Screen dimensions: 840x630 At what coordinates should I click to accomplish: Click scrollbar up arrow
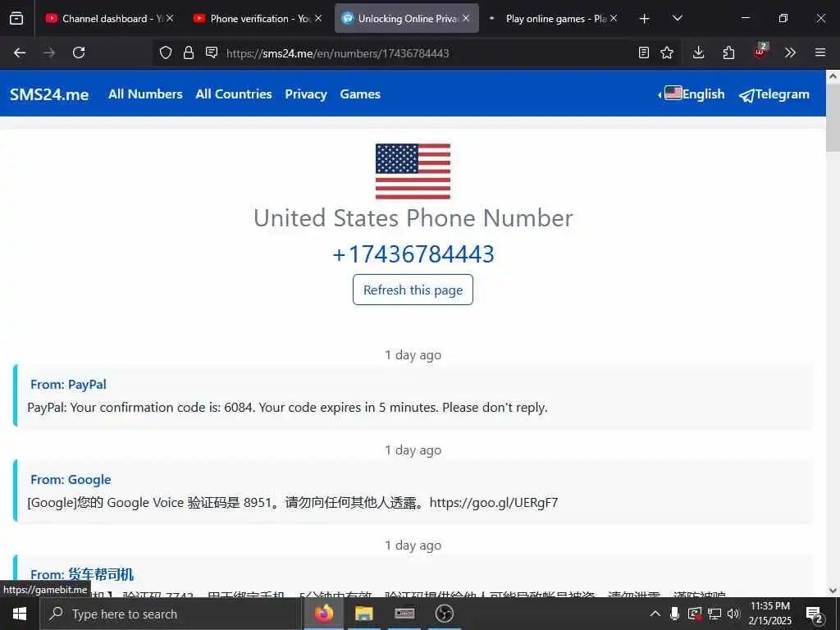pyautogui.click(x=833, y=76)
